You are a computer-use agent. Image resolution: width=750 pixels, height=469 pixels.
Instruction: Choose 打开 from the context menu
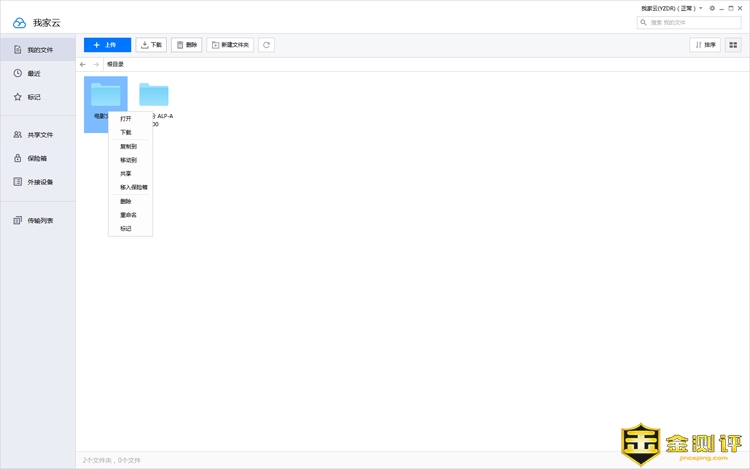pos(126,119)
